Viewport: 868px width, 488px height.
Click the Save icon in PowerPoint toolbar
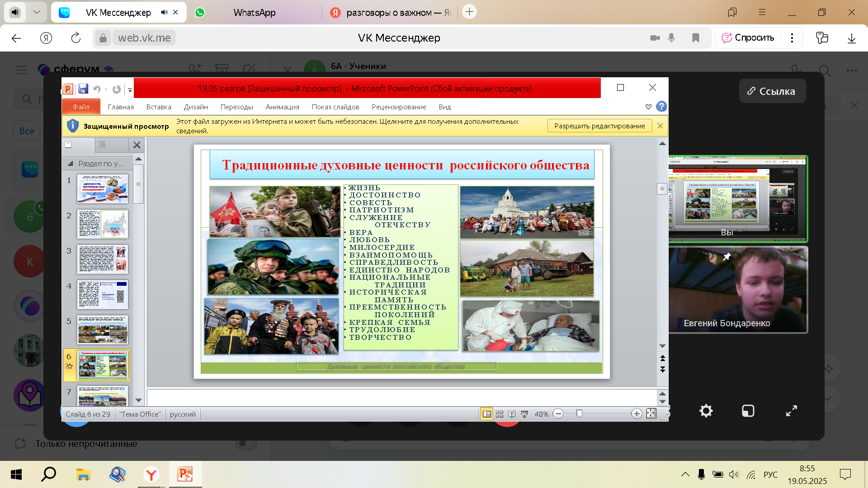[83, 89]
